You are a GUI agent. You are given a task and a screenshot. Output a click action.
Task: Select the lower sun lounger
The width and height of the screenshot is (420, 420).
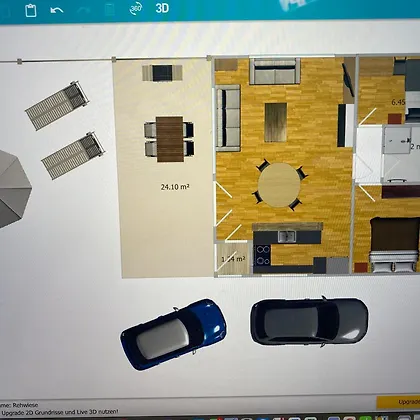pyautogui.click(x=73, y=156)
